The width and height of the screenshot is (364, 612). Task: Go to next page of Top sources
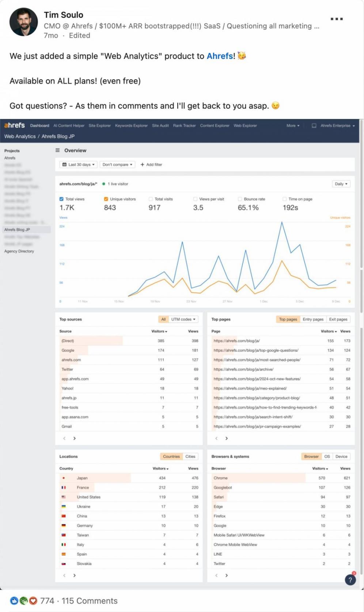point(75,438)
